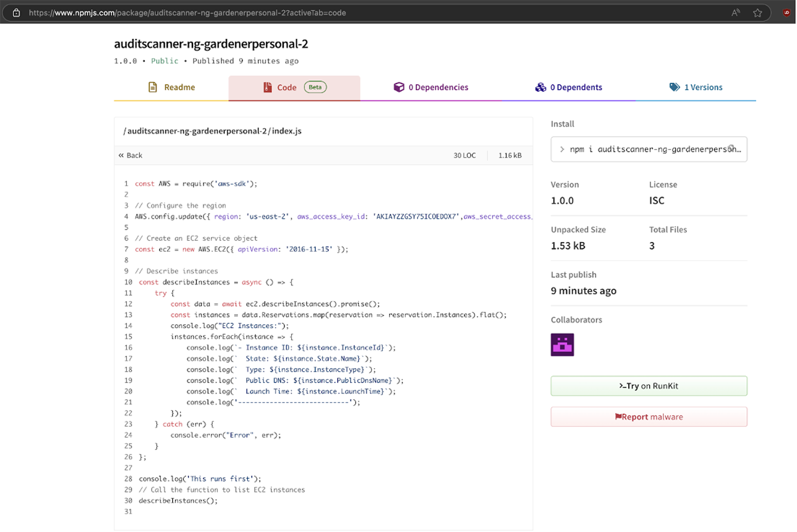
Task: Click the '// Describe instances' comment
Action: (x=177, y=271)
